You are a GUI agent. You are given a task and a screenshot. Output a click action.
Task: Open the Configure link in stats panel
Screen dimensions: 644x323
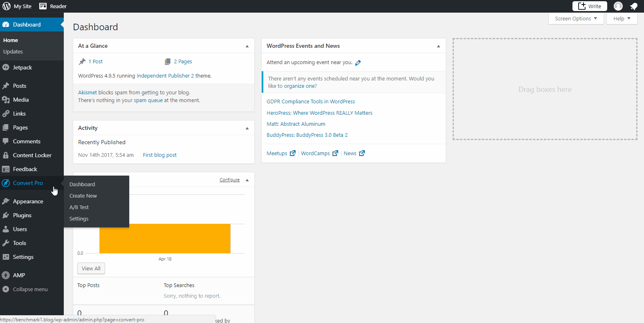(x=229, y=180)
